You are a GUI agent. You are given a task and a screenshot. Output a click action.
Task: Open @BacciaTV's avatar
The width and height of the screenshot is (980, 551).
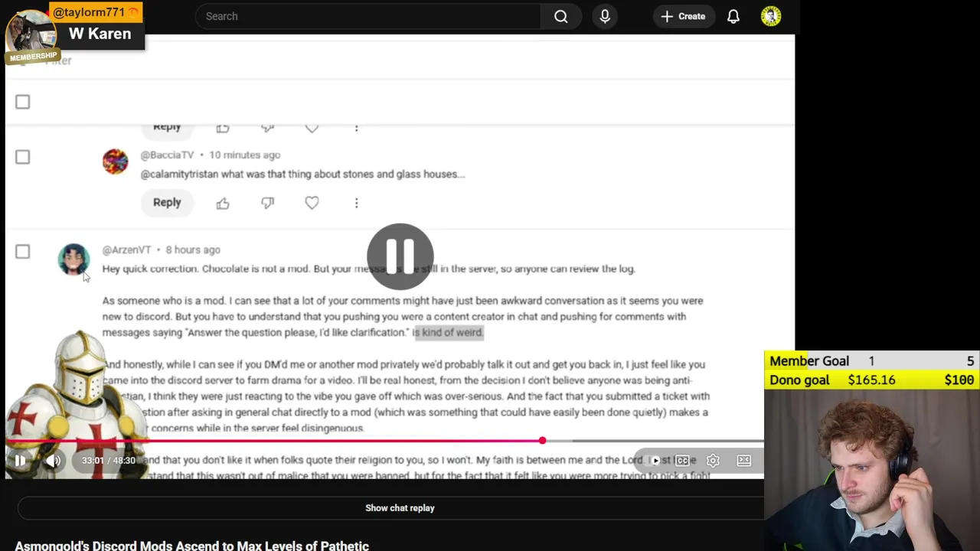(x=115, y=161)
